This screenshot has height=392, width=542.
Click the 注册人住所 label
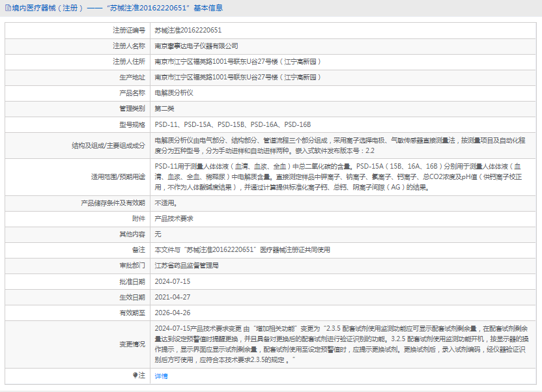[x=129, y=61]
